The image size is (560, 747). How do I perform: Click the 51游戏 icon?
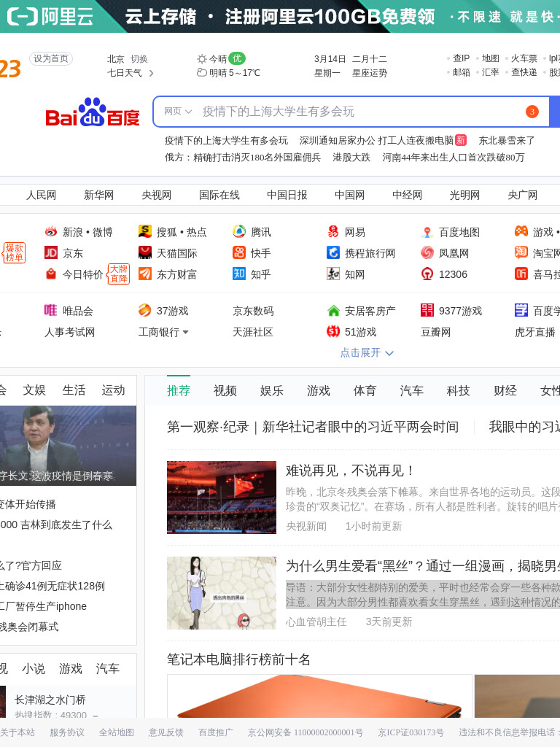(x=332, y=332)
